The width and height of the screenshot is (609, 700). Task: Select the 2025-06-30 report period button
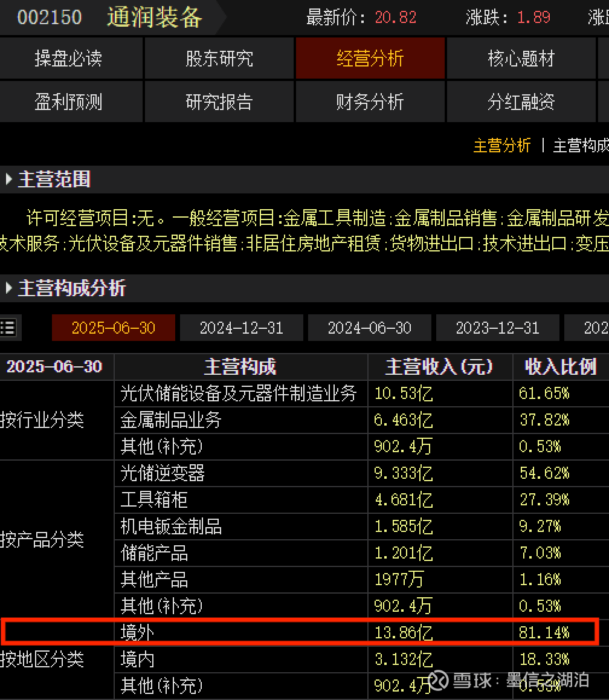(114, 328)
